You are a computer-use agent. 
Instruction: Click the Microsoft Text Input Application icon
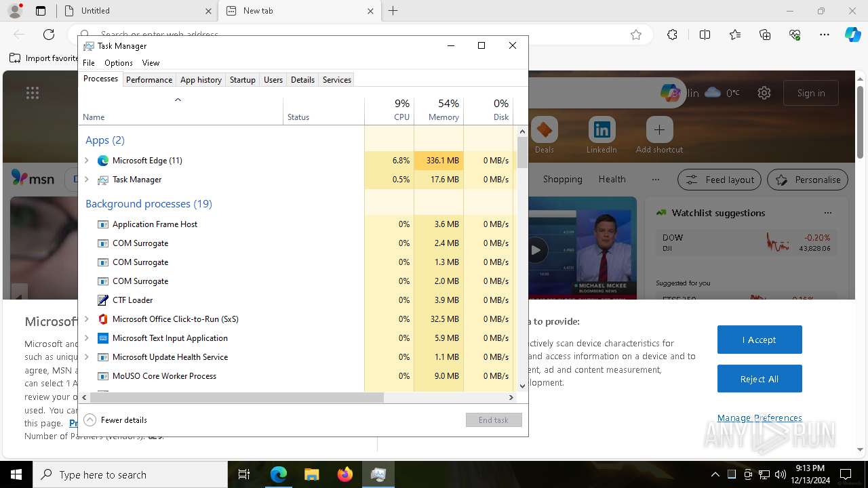pyautogui.click(x=103, y=338)
